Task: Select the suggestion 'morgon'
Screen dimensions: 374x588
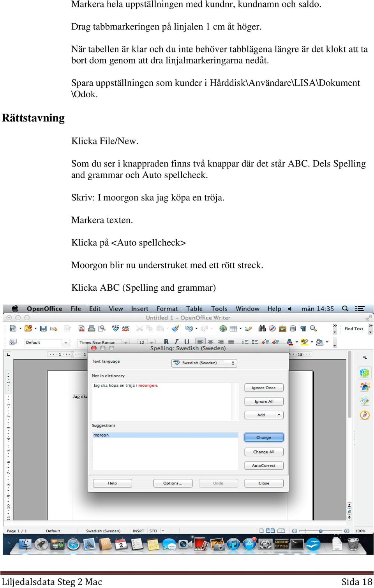Action: coord(165,435)
